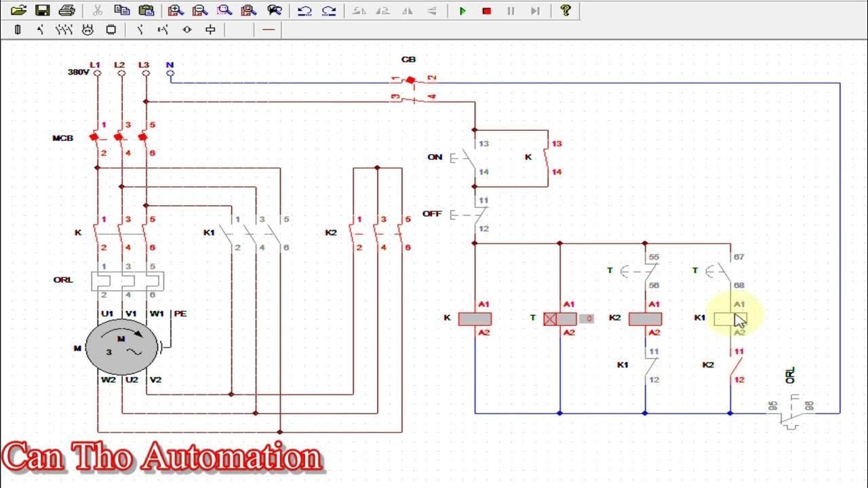
Task: Select the indicator lamp component tool
Action: (187, 30)
